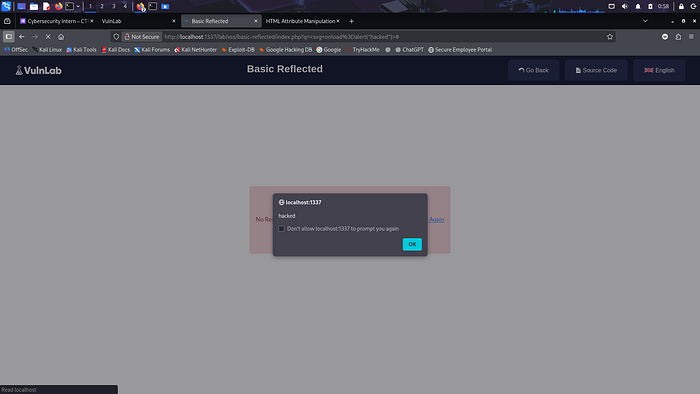Screen dimensions: 700x394
Task: Open the Source Code button
Action: 596,70
